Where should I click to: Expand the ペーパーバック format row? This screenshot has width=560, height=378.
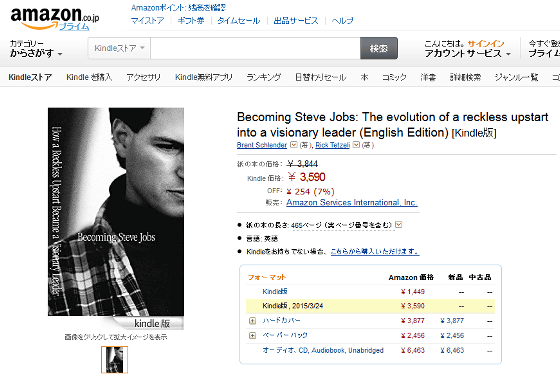tap(252, 335)
